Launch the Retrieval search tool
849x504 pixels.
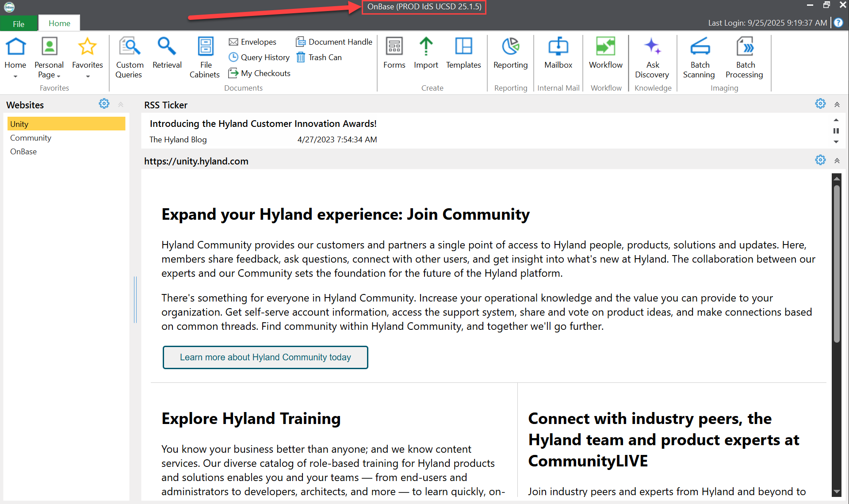click(167, 53)
